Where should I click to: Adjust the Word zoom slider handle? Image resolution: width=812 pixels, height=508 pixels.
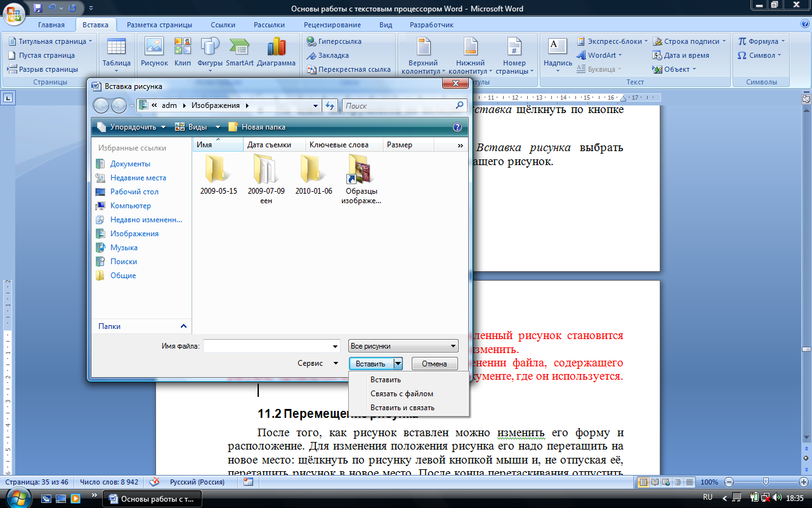(x=766, y=482)
